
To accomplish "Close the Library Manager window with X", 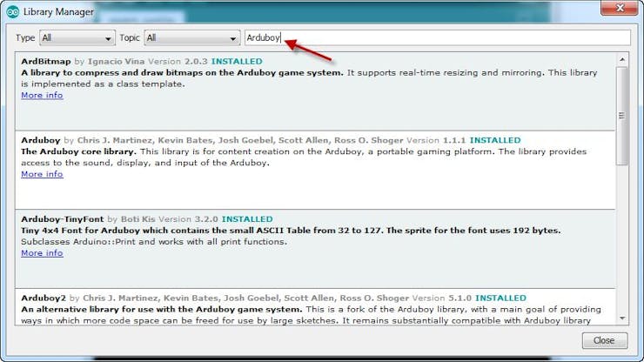I will 620,8.
